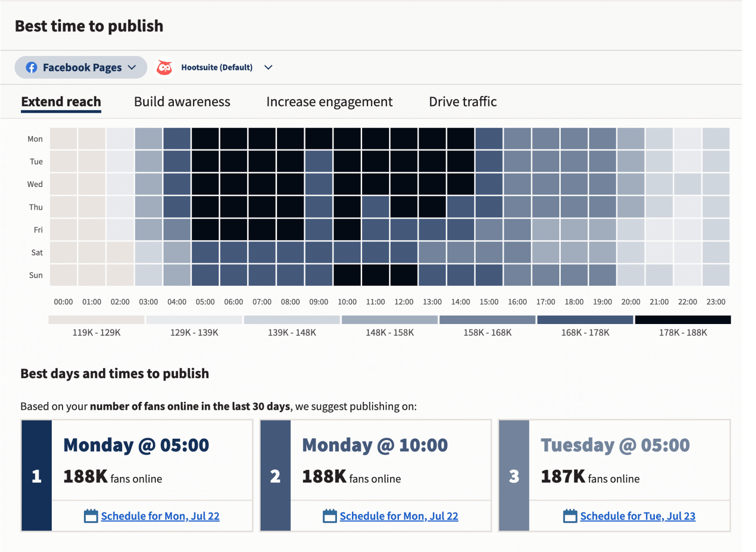
Task: Click the 148K - 158K legend segment
Action: 389,319
